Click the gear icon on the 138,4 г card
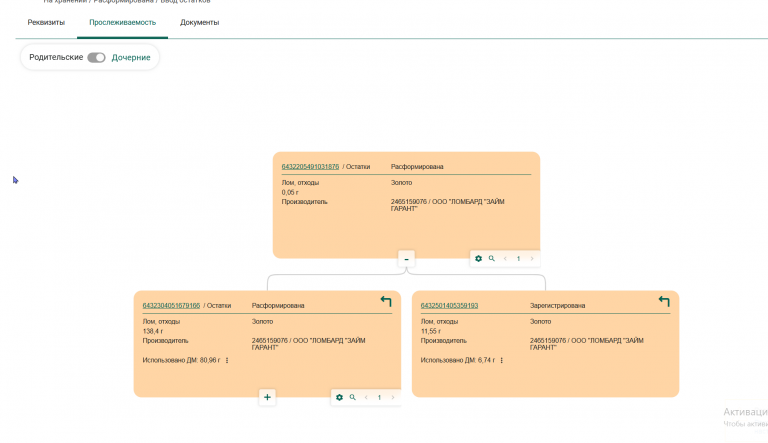 tap(339, 397)
